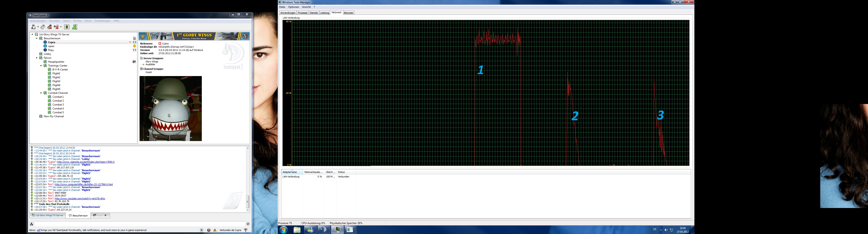Click the chat log vertical scrollbar handle
The width and height of the screenshot is (868, 234).
pyautogui.click(x=248, y=201)
